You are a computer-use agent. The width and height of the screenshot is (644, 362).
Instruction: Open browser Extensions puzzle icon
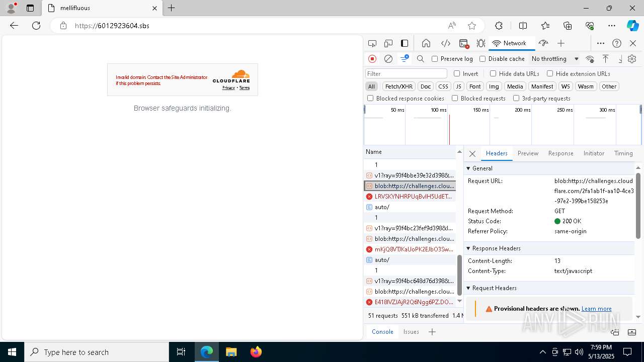point(499,26)
